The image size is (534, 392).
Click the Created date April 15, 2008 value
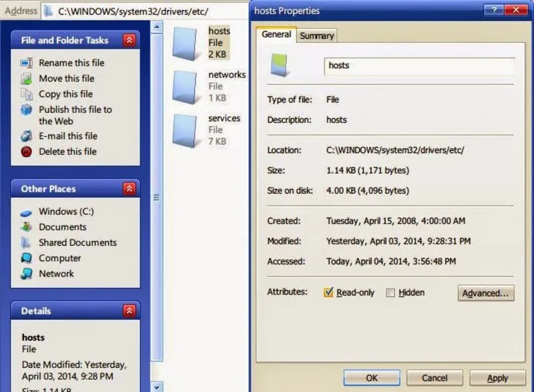396,221
